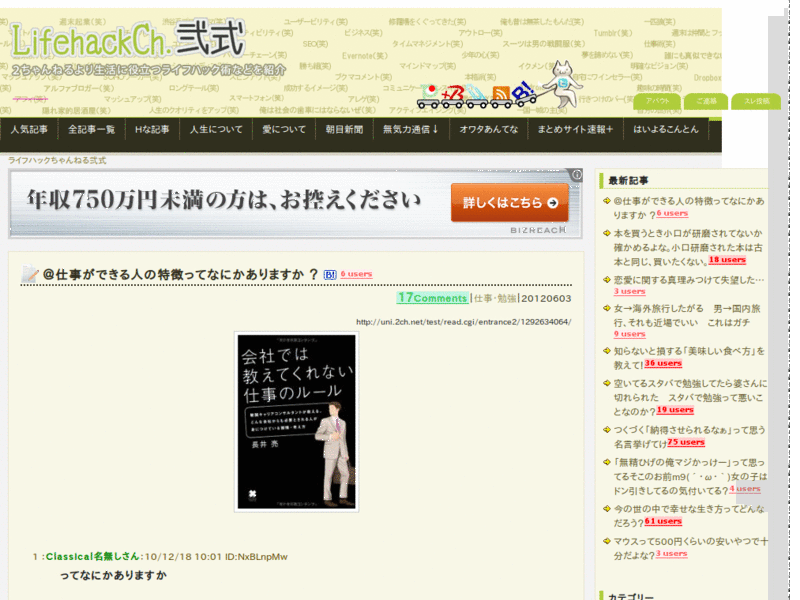Click the light-blue icon on the third cart
800x600 pixels.
coord(477,93)
